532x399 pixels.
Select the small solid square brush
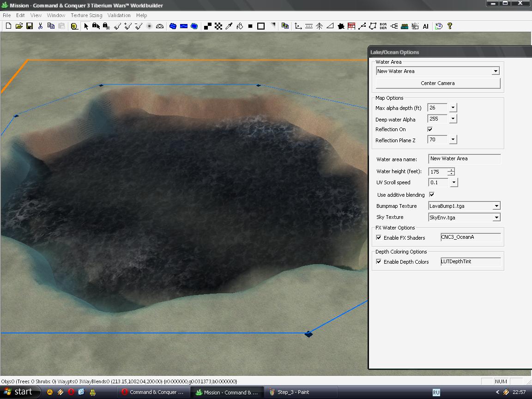tap(250, 26)
